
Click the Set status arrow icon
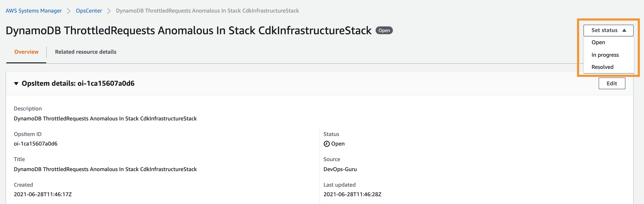(624, 30)
